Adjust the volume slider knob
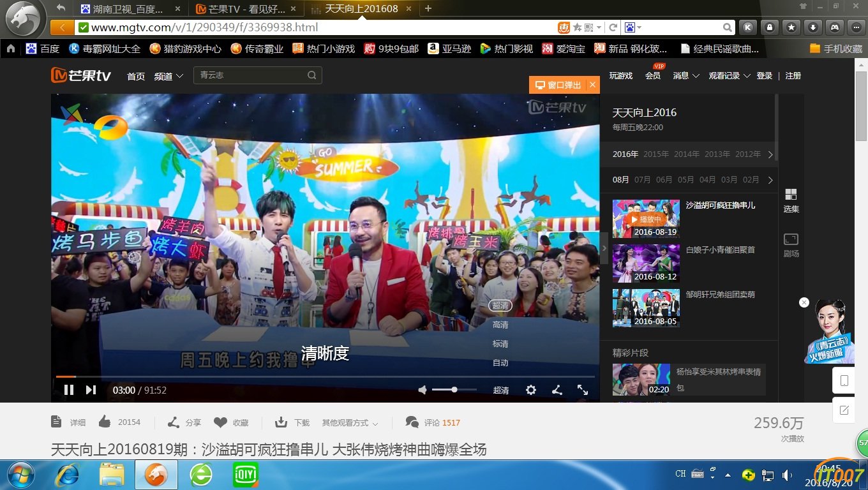Screen dimensions: 868x490 [454, 389]
